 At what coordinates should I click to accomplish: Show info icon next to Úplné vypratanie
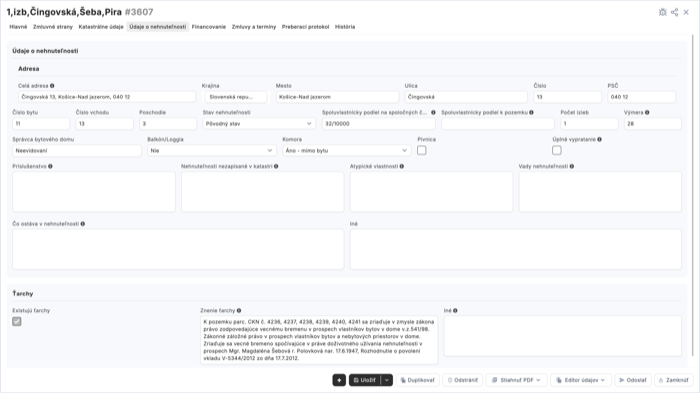(x=599, y=139)
